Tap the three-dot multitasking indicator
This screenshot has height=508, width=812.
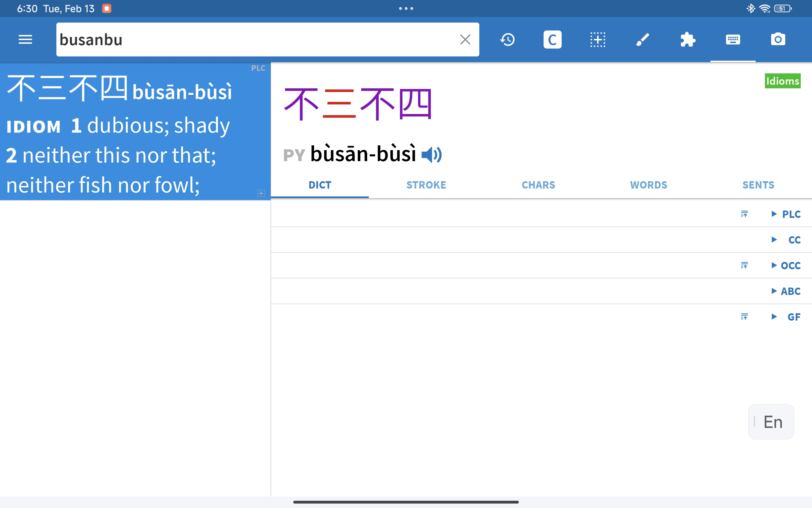[406, 8]
